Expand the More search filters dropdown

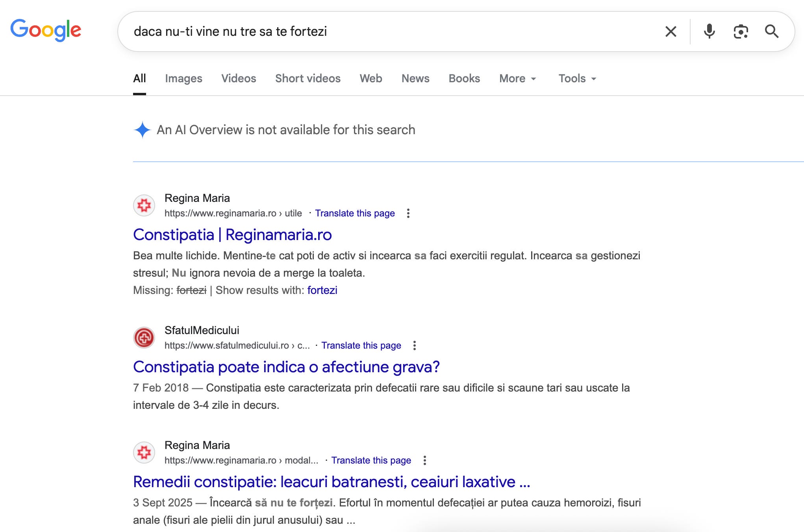(x=517, y=79)
